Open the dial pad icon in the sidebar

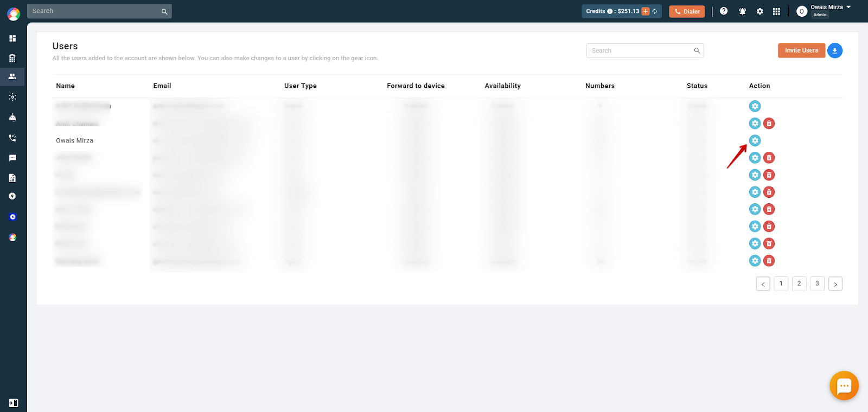tap(12, 58)
